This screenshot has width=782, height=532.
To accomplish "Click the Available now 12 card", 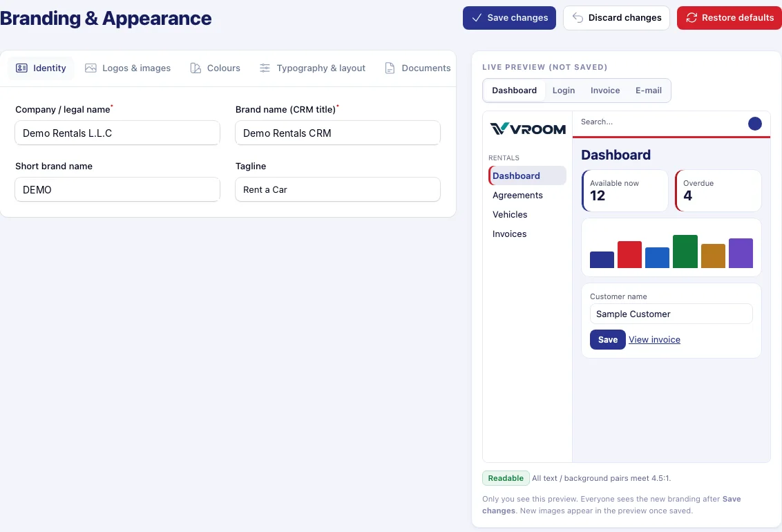I will pyautogui.click(x=625, y=191).
